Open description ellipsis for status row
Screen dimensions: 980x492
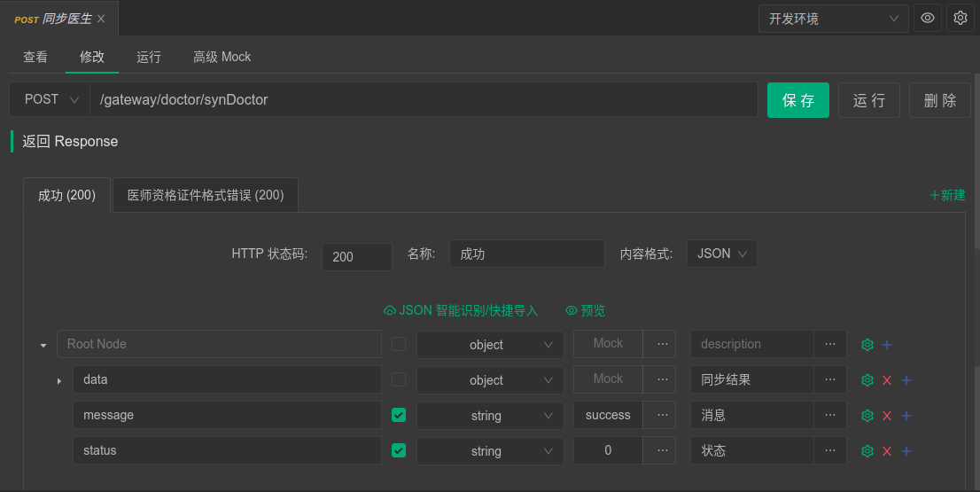[830, 450]
